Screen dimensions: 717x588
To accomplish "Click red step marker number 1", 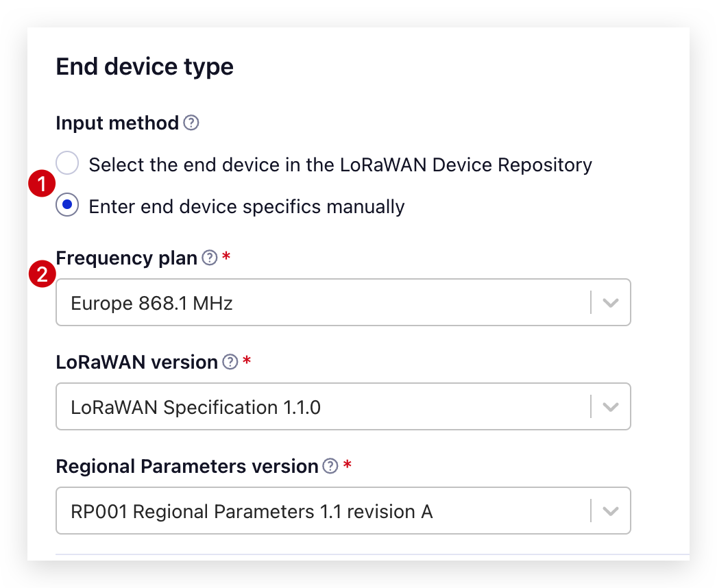I will tap(42, 184).
